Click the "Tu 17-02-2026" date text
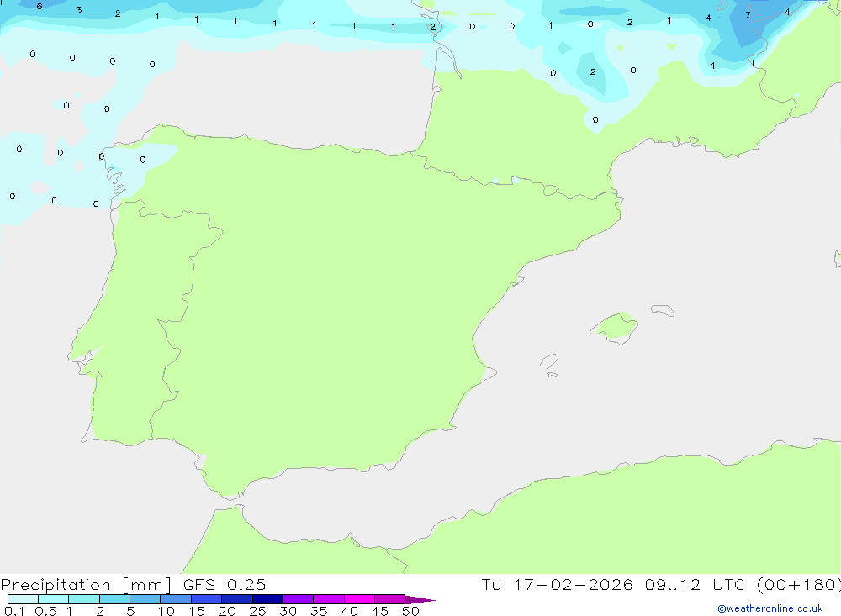This screenshot has height=616, width=841. point(557,584)
